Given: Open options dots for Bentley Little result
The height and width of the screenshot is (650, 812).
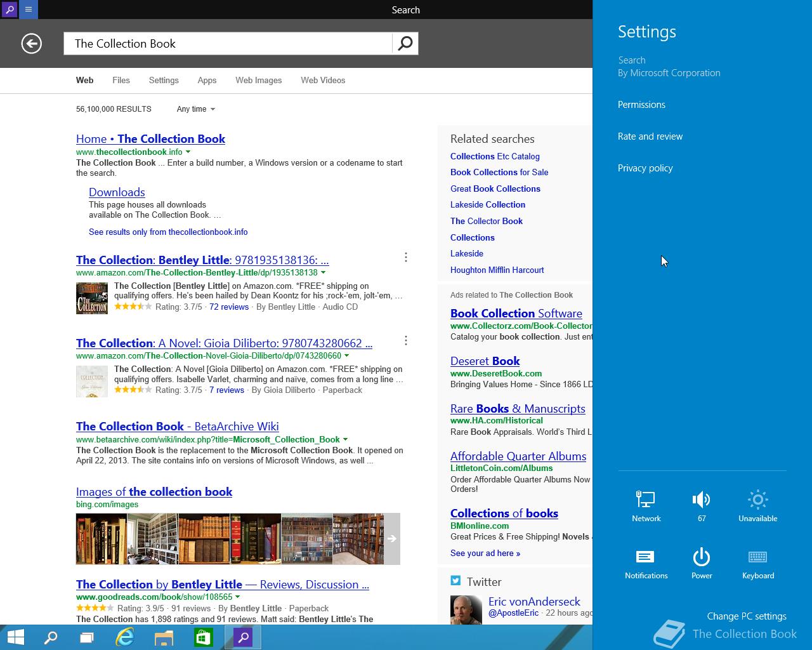Looking at the screenshot, I should point(406,257).
